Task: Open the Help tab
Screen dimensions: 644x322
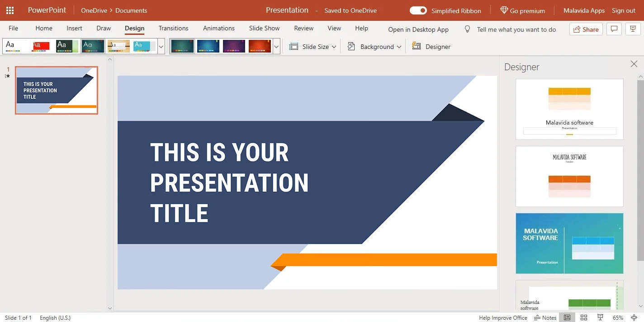Action: [361, 28]
